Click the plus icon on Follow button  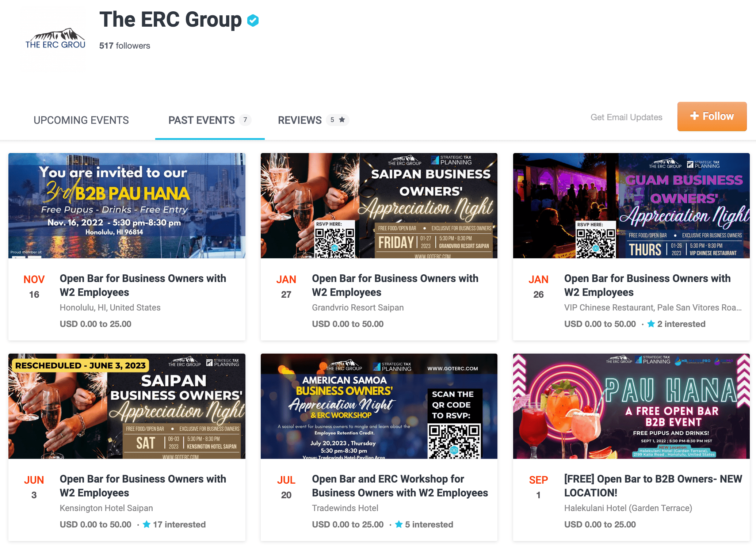(x=694, y=116)
